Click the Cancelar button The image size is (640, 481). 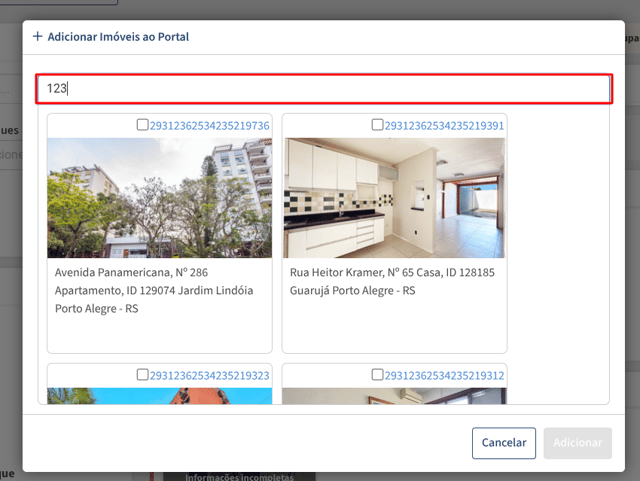point(504,443)
